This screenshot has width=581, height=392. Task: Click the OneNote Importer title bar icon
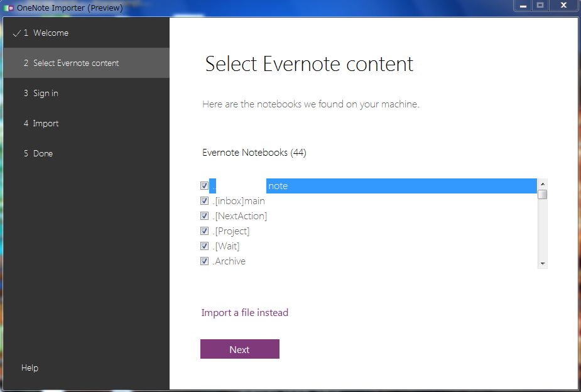click(9, 8)
